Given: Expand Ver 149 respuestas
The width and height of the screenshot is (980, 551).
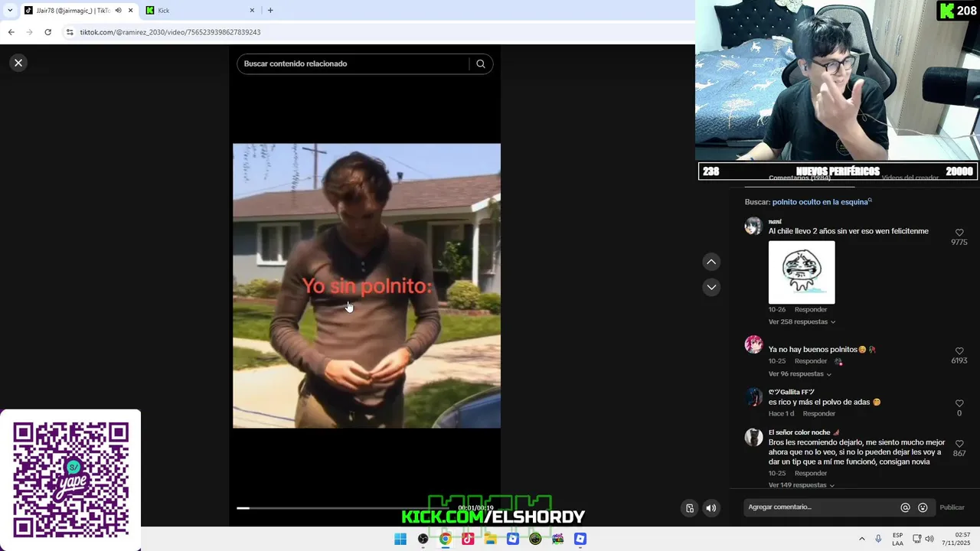Looking at the screenshot, I should pyautogui.click(x=802, y=485).
